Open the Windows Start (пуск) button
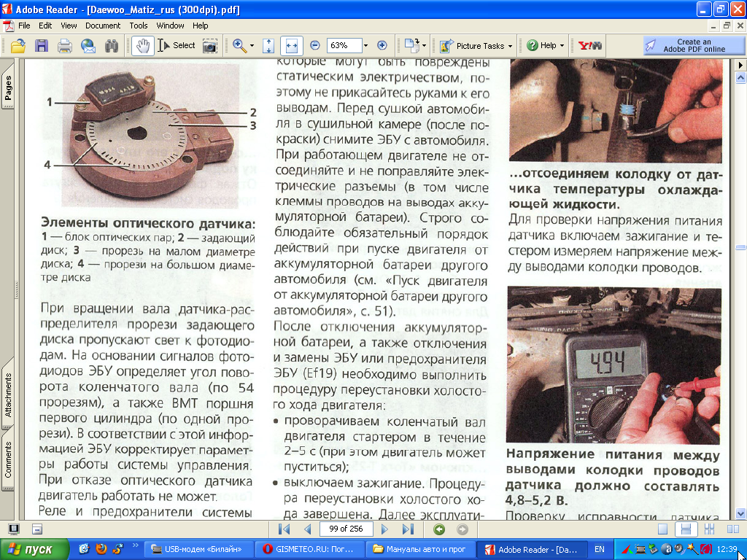 pos(34,550)
